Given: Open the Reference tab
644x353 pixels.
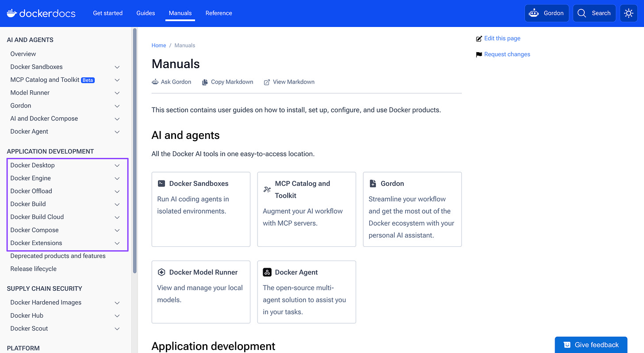Looking at the screenshot, I should (x=218, y=13).
